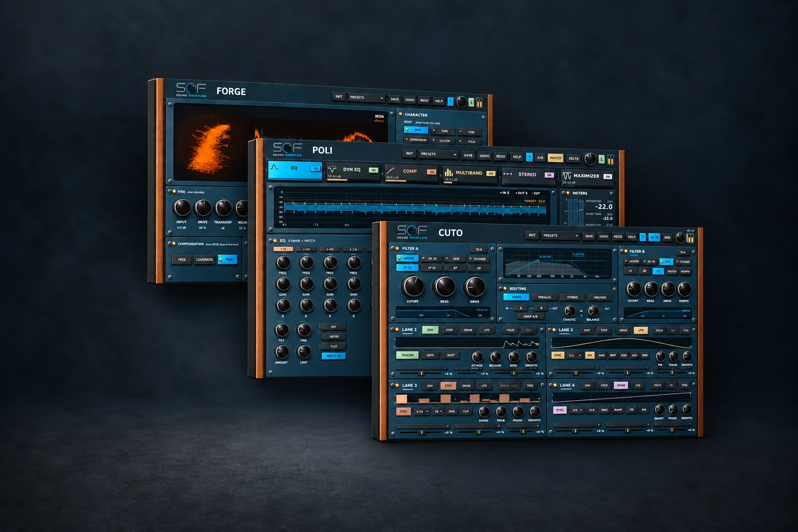Toggle FILTER A power LED in CUTO

(x=397, y=248)
